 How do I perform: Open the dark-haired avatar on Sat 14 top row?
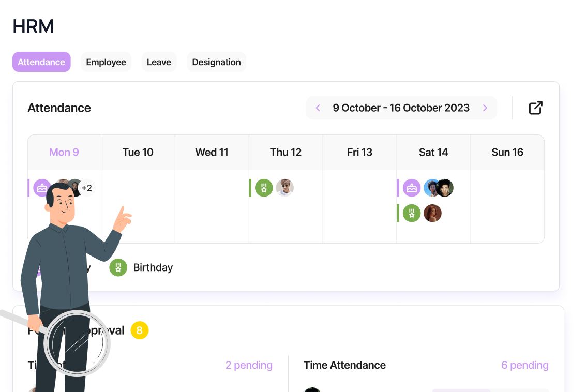tap(445, 188)
